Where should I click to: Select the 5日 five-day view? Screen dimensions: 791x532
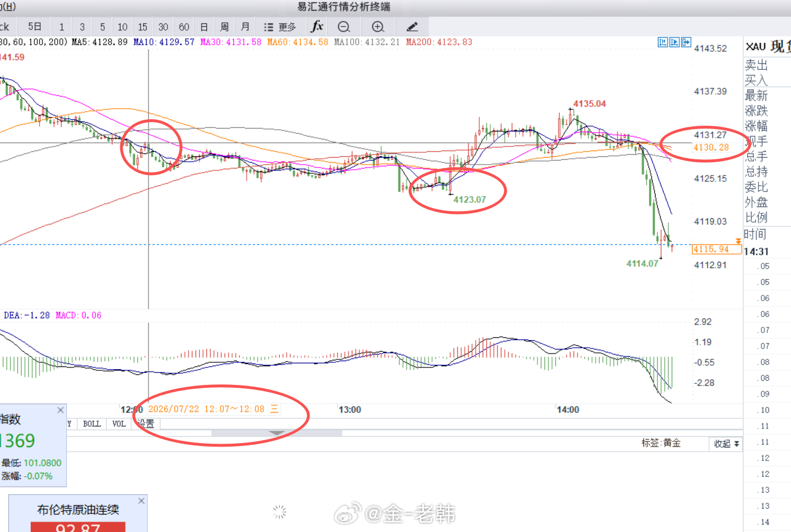pyautogui.click(x=35, y=27)
